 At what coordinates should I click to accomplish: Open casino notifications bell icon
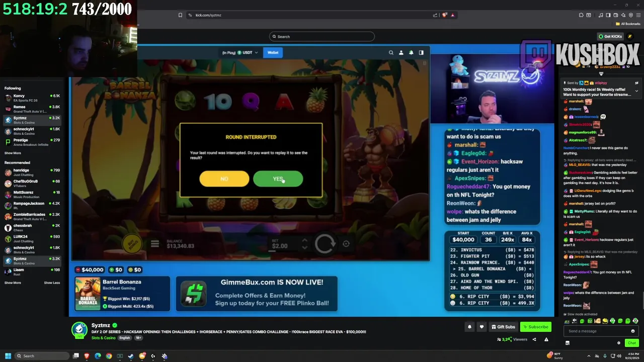(x=411, y=52)
